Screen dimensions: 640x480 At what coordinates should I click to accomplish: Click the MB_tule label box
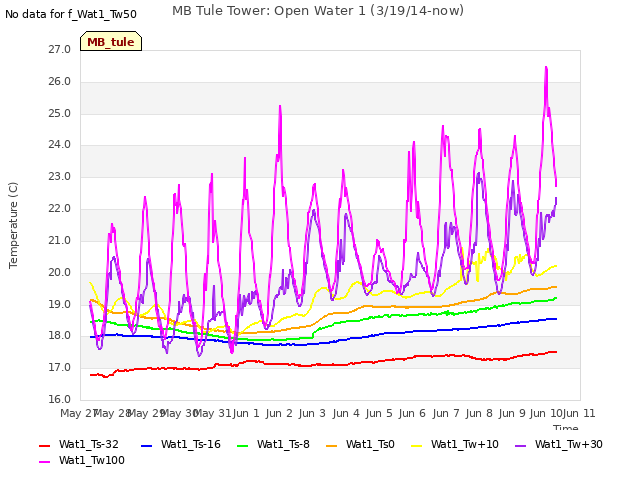(111, 41)
